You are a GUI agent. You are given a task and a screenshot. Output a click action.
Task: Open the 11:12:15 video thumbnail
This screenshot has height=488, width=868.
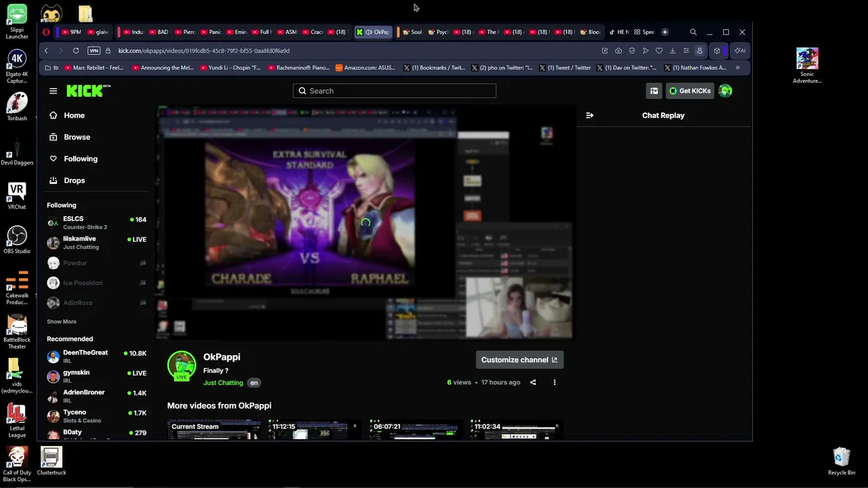[315, 430]
